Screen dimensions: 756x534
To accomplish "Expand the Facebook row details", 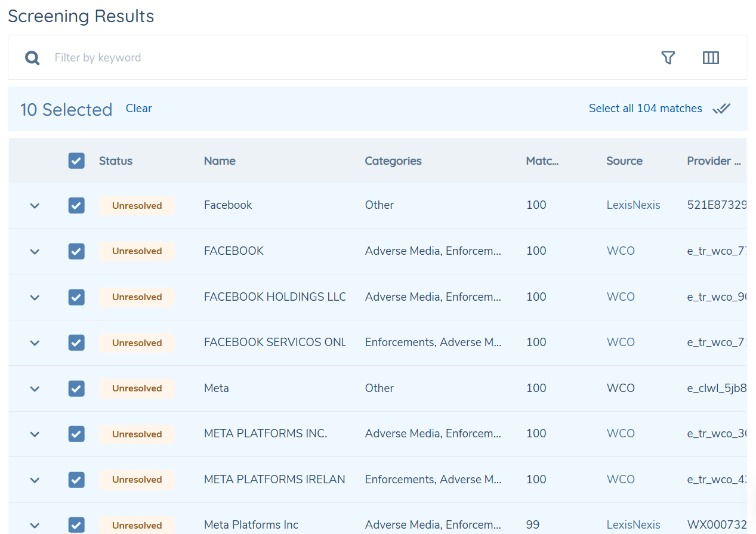I will click(35, 206).
